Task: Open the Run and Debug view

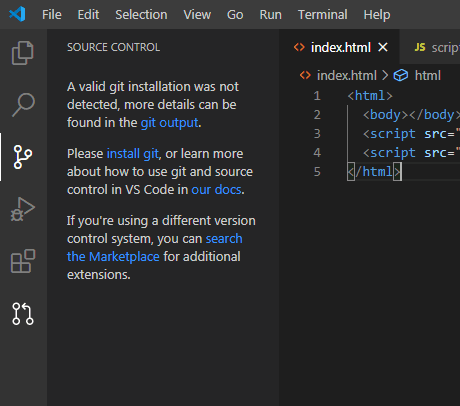Action: click(x=23, y=209)
